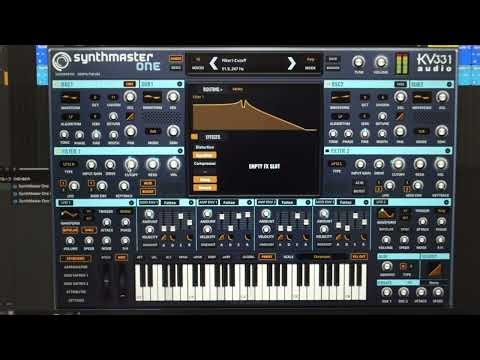Switch to the Keyboard tab
Screen dimensions: 480x360
coord(76,258)
